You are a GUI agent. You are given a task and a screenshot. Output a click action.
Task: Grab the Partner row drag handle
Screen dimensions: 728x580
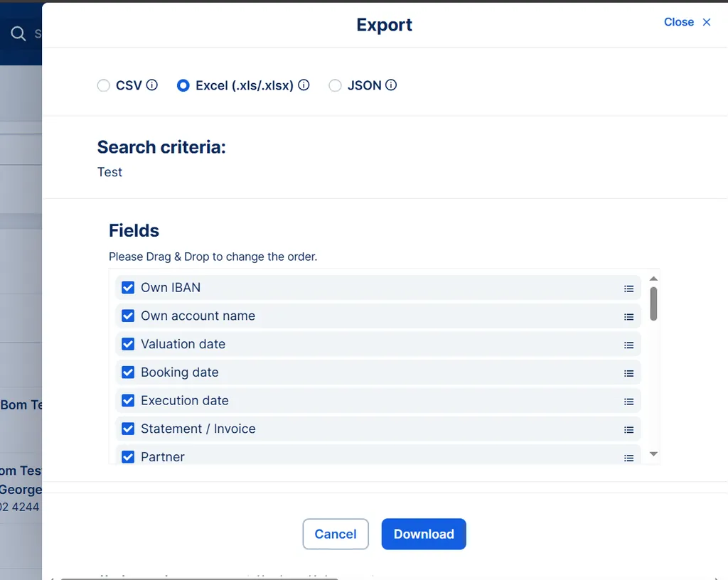[x=628, y=458]
